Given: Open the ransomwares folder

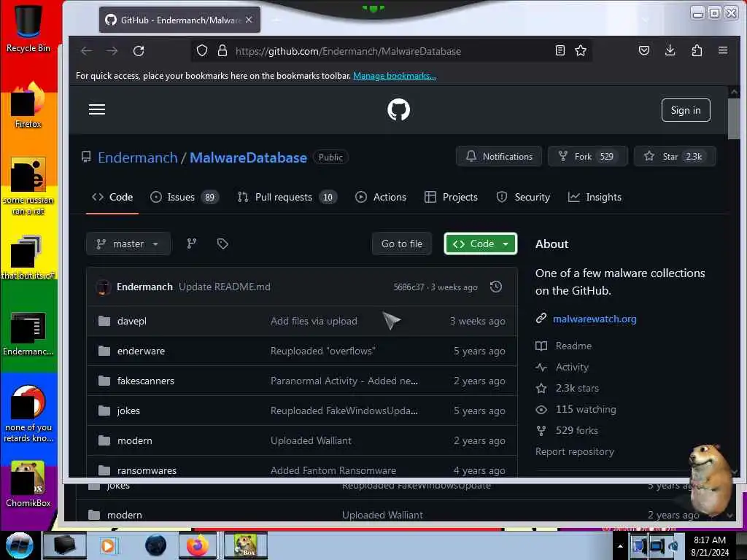Looking at the screenshot, I should tap(147, 470).
